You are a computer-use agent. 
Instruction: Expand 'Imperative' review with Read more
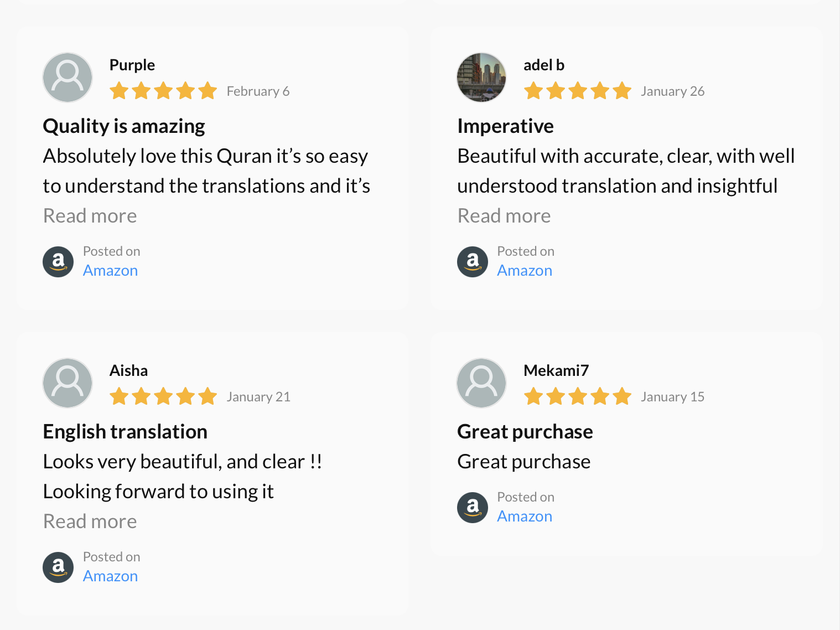tap(504, 216)
